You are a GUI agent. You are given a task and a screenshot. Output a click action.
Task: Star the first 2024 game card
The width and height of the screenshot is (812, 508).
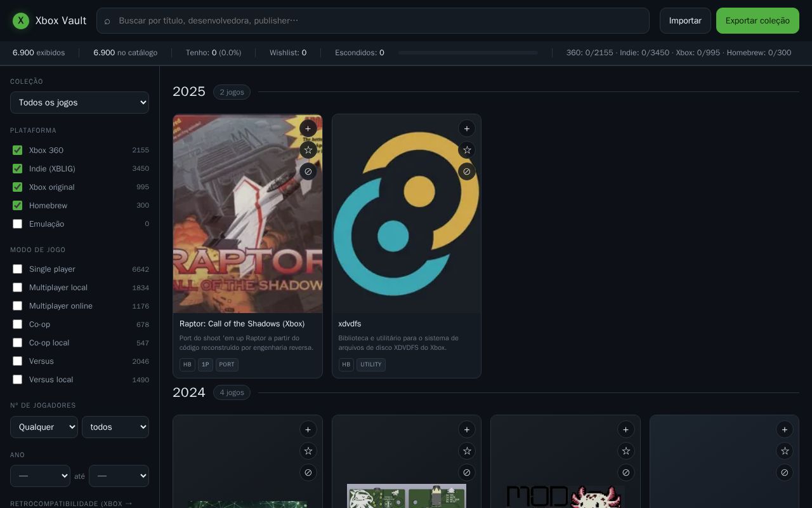[308, 451]
